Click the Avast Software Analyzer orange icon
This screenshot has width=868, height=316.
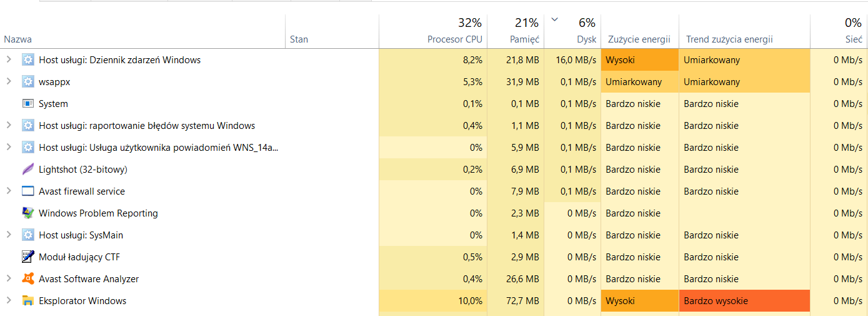(x=27, y=279)
